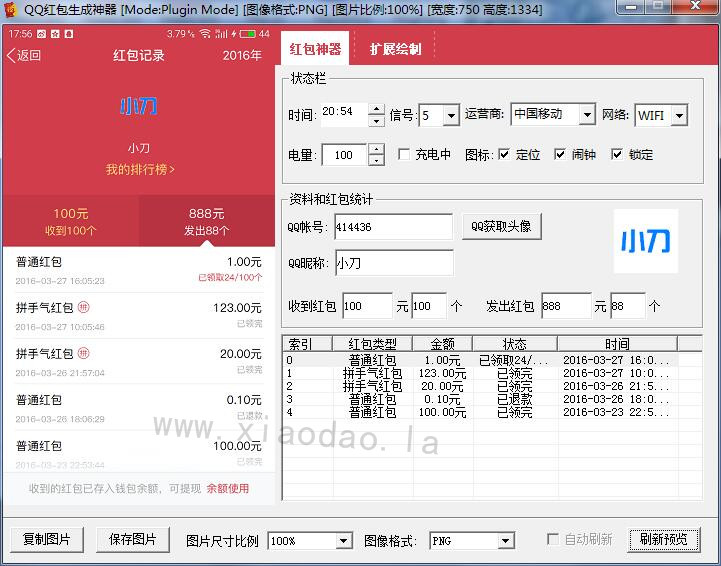Click the QQ获取头像 button
This screenshot has height=566, width=721.
click(502, 226)
